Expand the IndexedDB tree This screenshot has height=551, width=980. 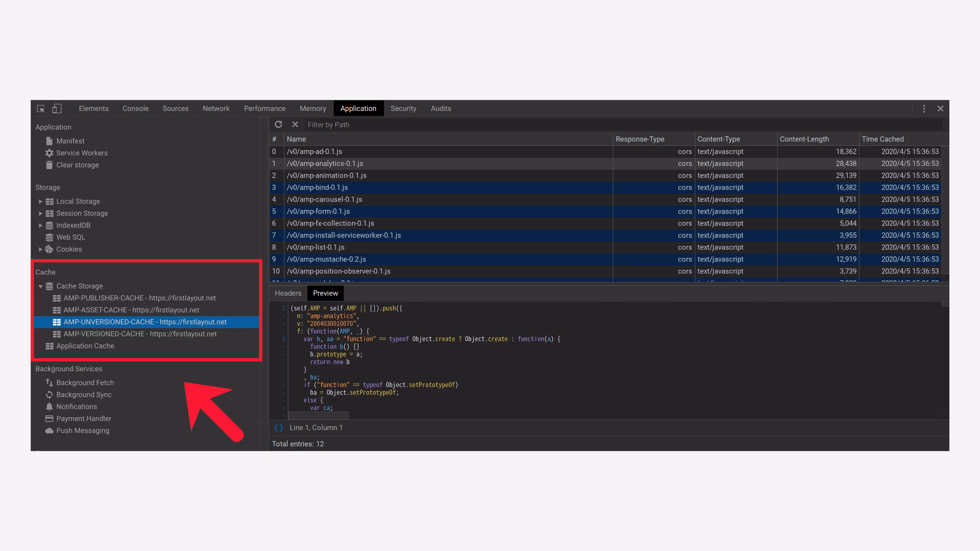[x=40, y=226]
